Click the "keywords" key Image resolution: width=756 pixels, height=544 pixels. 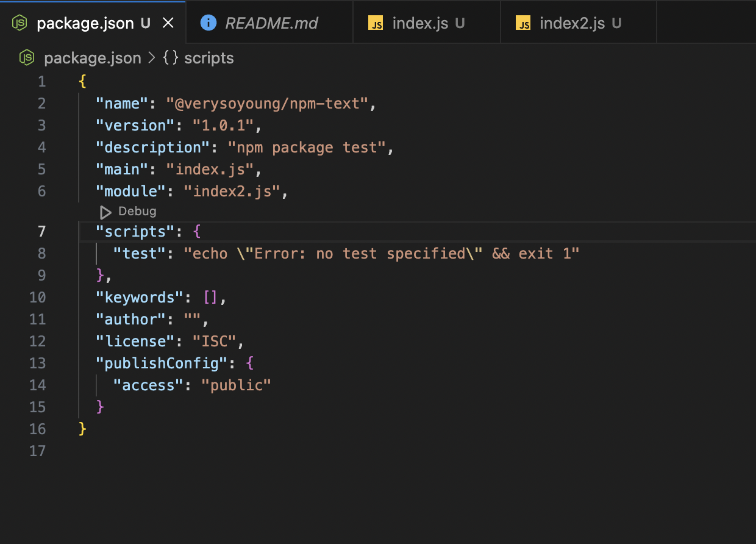tap(139, 298)
